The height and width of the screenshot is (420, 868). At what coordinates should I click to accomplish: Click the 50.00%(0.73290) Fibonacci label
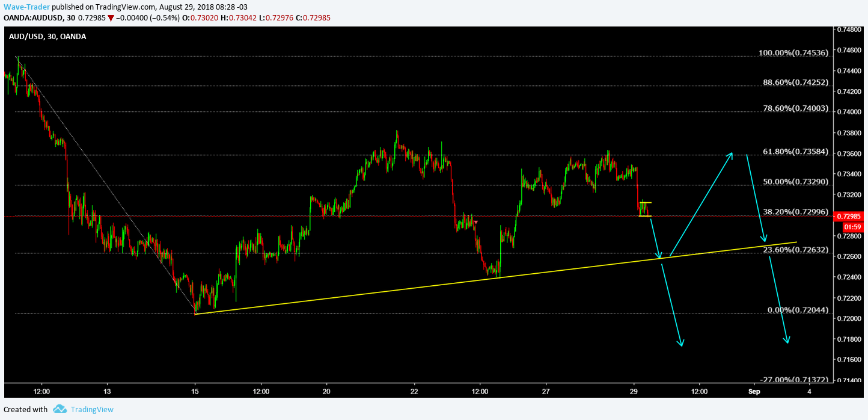[794, 182]
